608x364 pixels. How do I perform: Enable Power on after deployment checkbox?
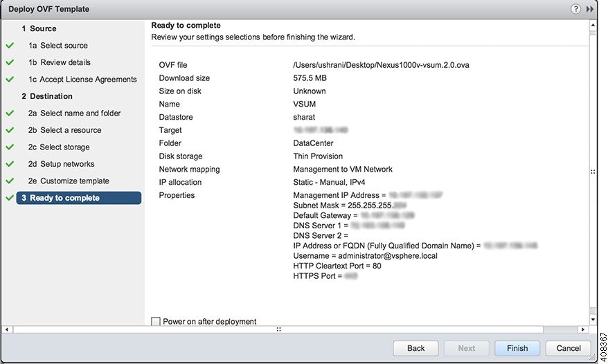pos(156,321)
